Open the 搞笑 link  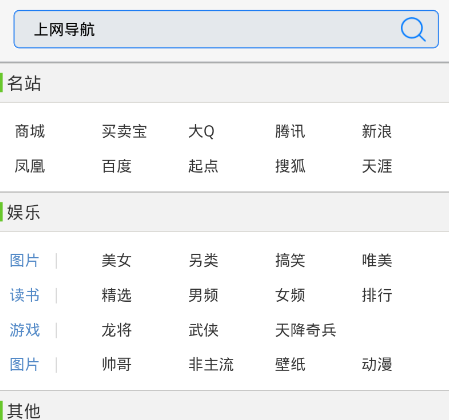(290, 260)
